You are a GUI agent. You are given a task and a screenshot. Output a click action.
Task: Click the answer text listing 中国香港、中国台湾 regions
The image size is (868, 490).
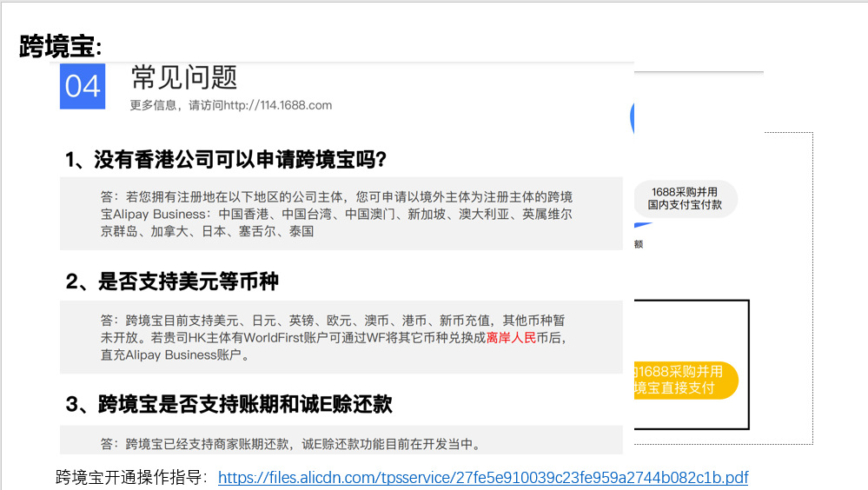pyautogui.click(x=336, y=214)
